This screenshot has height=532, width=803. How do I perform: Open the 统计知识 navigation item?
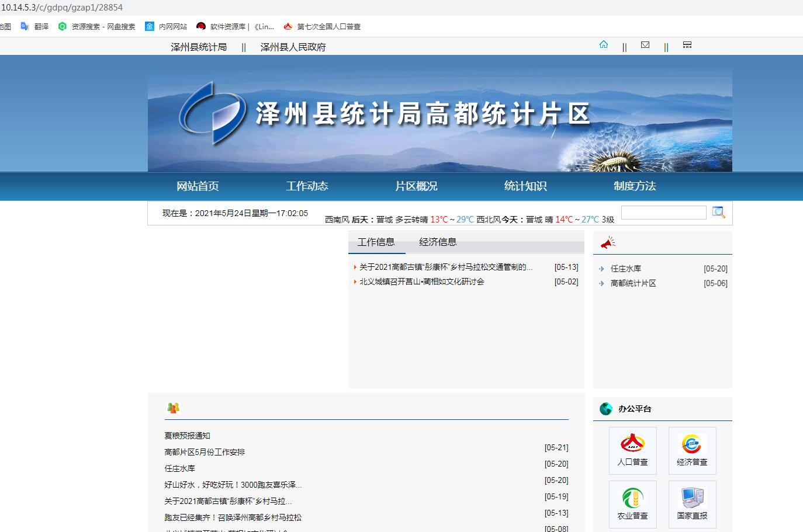(x=525, y=186)
